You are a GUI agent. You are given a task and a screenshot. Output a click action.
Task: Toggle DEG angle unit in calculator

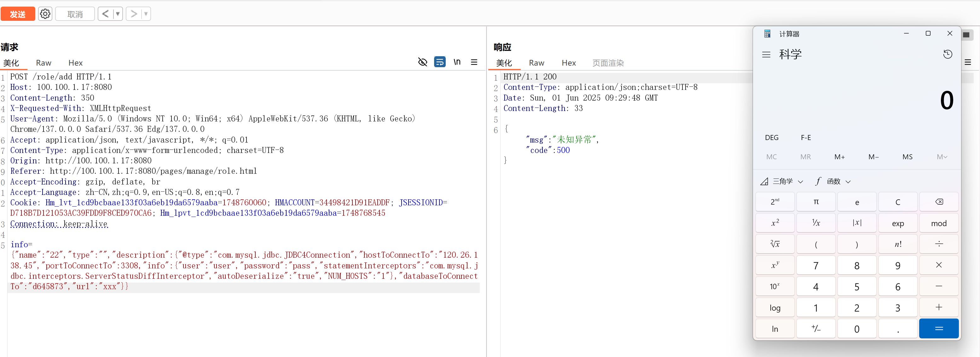(x=772, y=138)
